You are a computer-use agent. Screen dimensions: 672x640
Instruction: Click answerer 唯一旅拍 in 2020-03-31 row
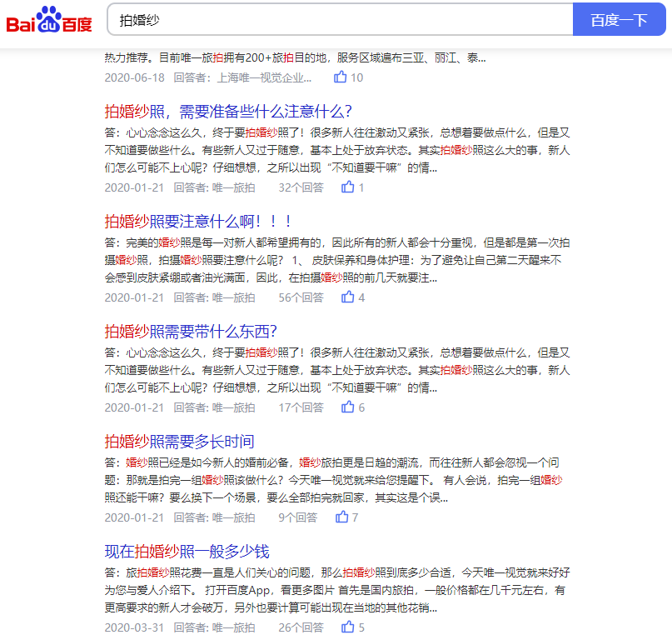click(x=233, y=627)
